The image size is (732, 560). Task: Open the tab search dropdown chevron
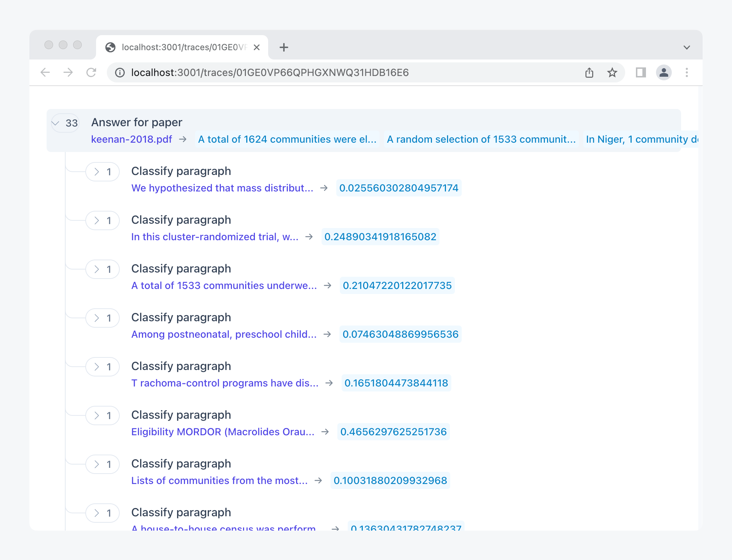tap(686, 47)
